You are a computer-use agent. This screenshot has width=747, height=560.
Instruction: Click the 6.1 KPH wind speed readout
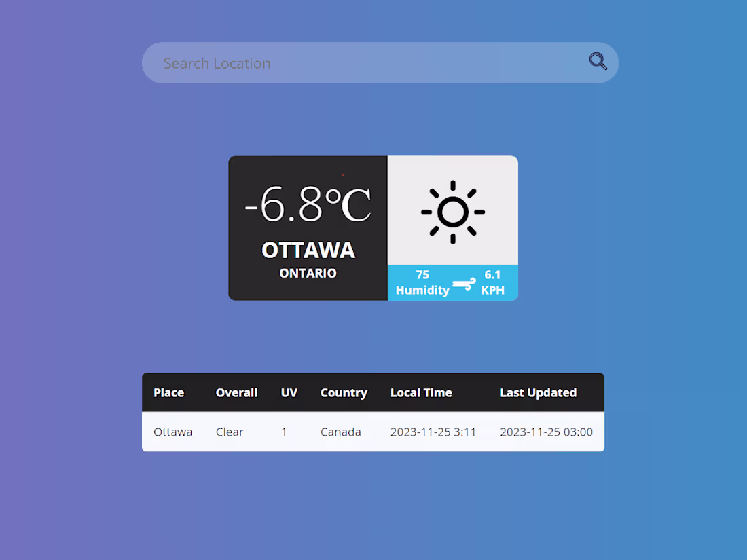pyautogui.click(x=493, y=282)
